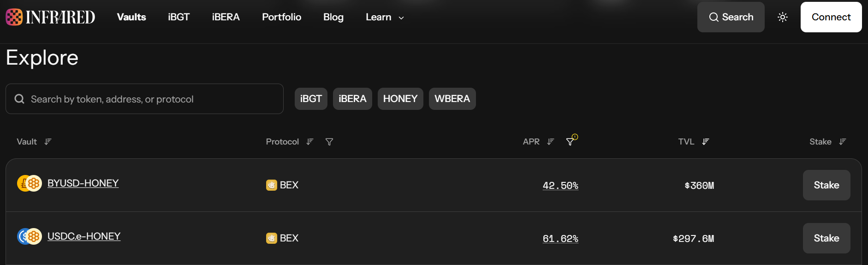This screenshot has height=265, width=868.
Task: Toggle the WBERA filter chip
Action: point(452,99)
